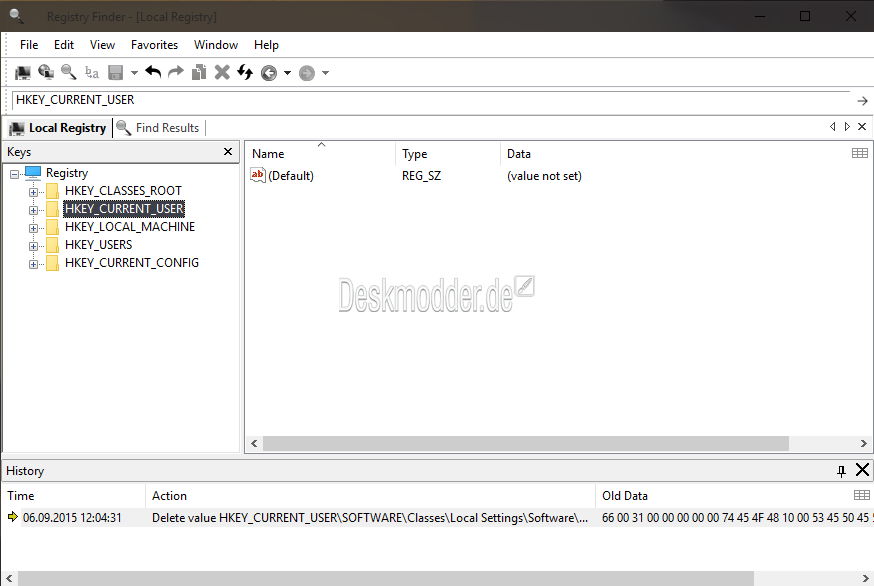Open the Forward history dropdown arrow

pyautogui.click(x=325, y=72)
